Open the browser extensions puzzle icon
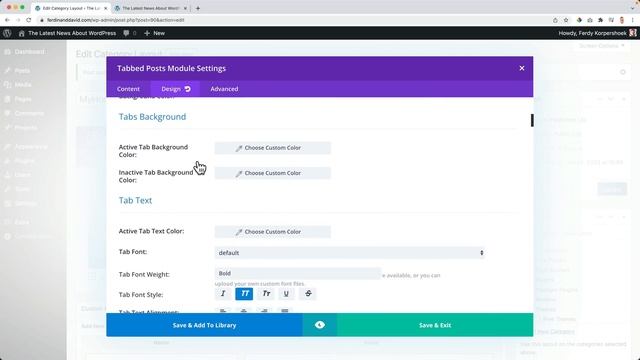Image resolution: width=640 pixels, height=360 pixels. (600, 20)
